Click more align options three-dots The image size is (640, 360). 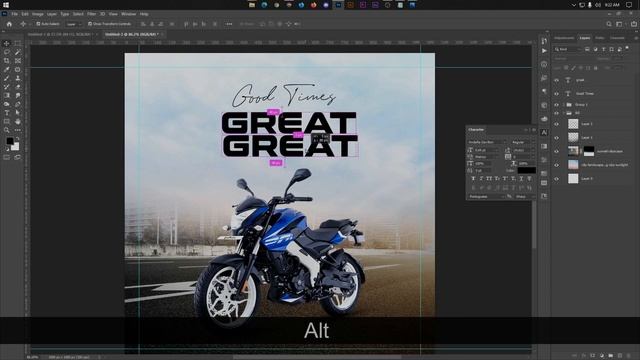click(x=229, y=24)
